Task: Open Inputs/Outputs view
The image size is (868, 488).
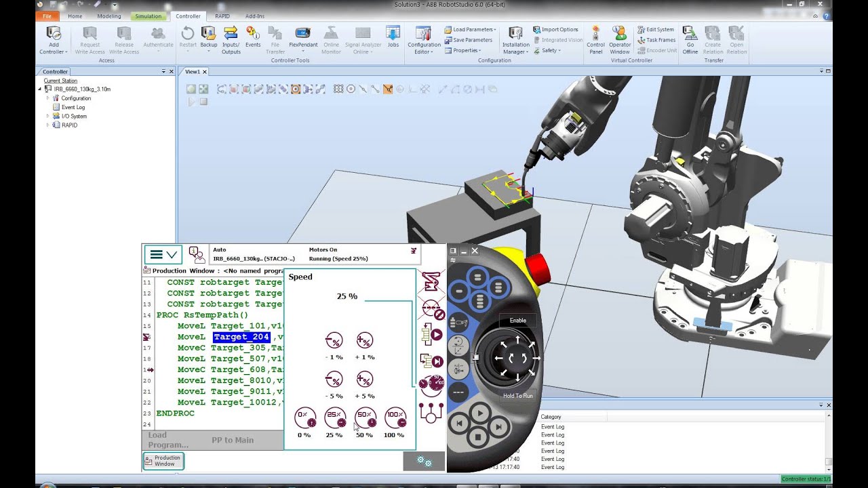Action: (x=231, y=41)
